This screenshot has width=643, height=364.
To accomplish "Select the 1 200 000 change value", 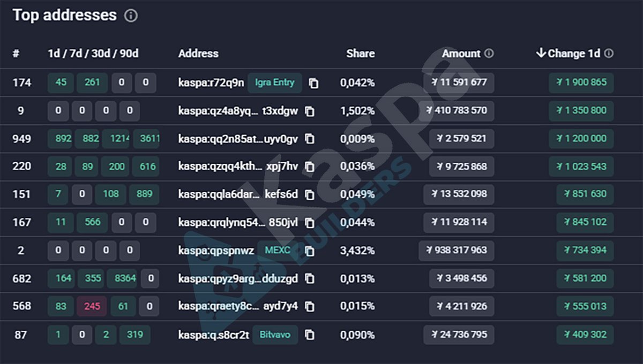I will (x=581, y=139).
